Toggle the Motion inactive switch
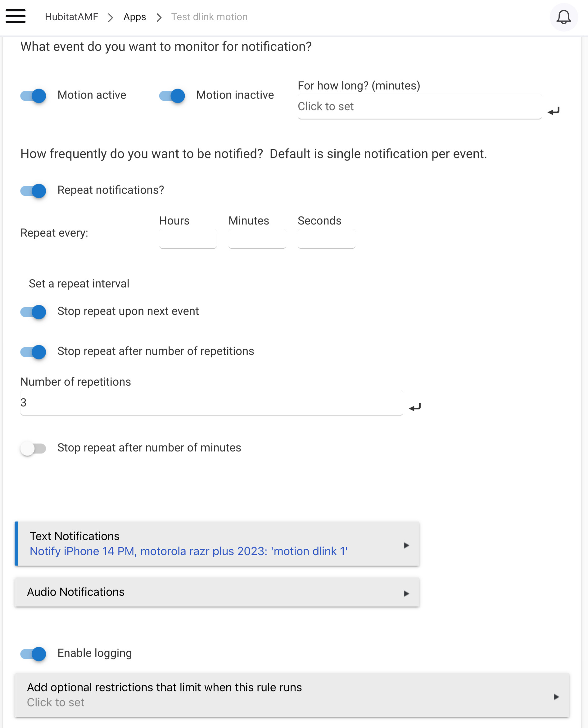588x728 pixels. (172, 96)
